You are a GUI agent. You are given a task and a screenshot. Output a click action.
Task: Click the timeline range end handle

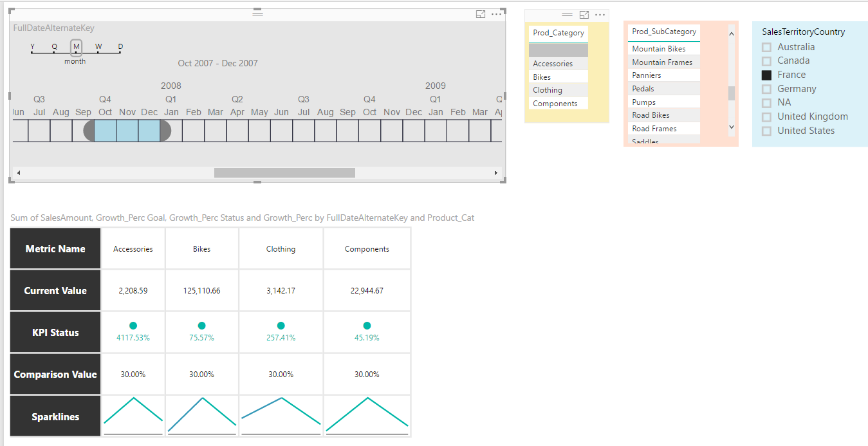(x=165, y=130)
